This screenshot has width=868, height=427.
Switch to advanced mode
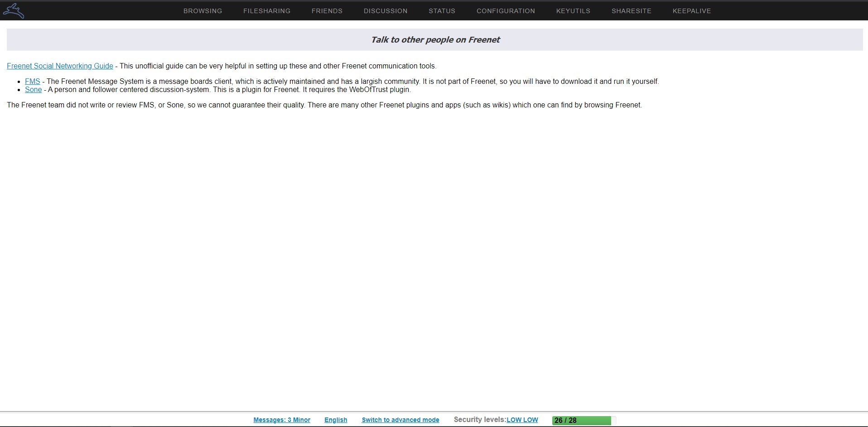click(x=400, y=420)
